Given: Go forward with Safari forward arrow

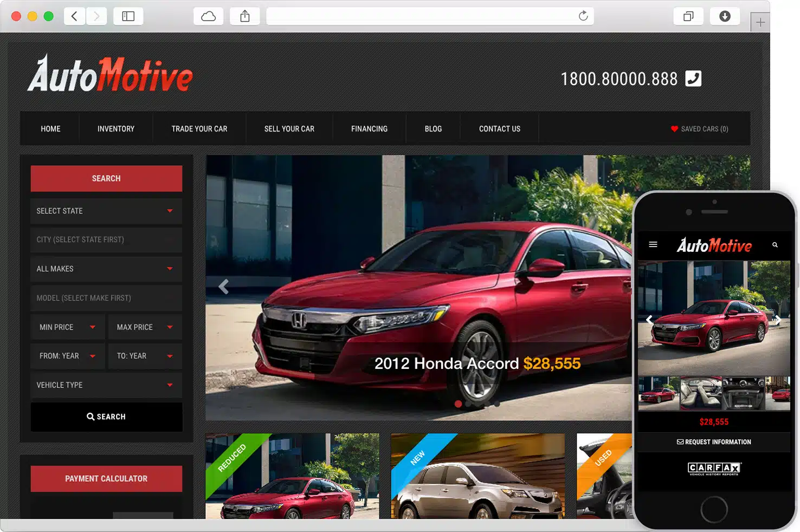Looking at the screenshot, I should pyautogui.click(x=96, y=16).
